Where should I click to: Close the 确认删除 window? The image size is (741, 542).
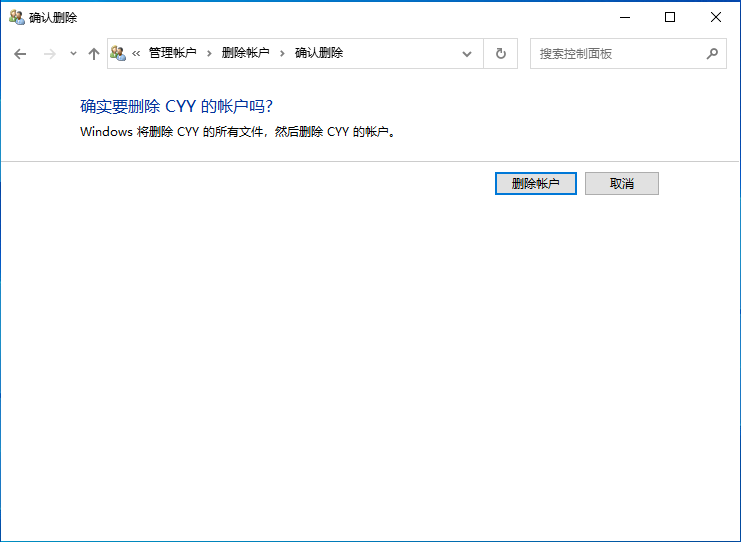tap(716, 17)
